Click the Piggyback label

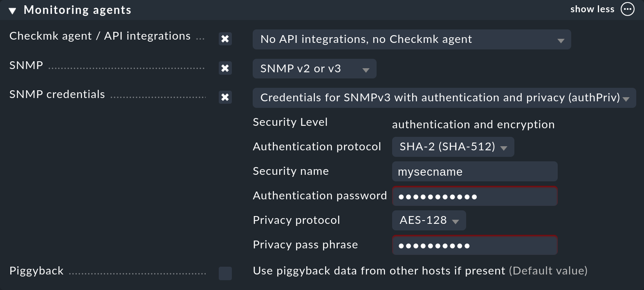(x=36, y=271)
